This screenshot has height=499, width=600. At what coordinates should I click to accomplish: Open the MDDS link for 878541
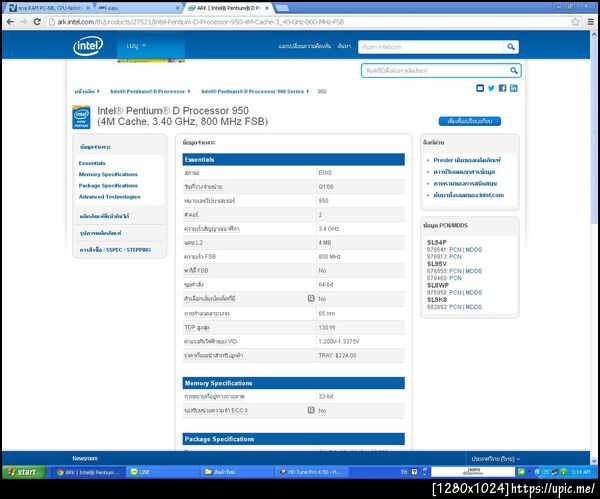coord(474,250)
